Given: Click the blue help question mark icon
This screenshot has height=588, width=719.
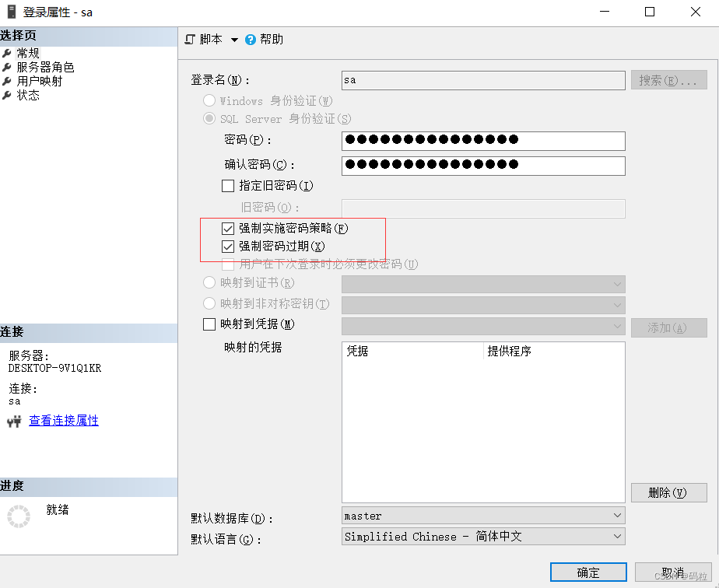Looking at the screenshot, I should [251, 40].
